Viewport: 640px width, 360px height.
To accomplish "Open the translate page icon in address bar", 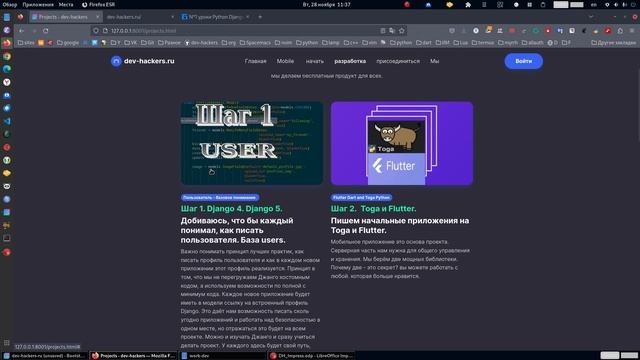I will tap(392, 31).
